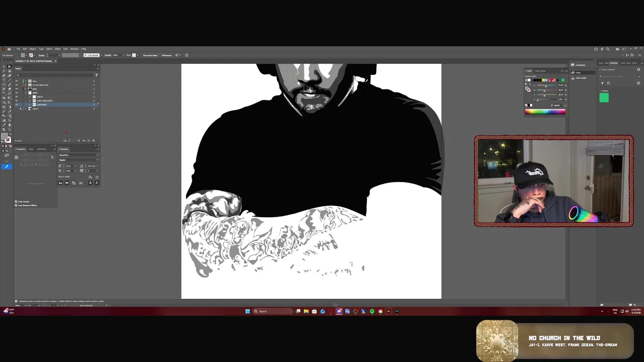Go back via YOUR LIBRARY link
The height and width of the screenshot is (362, 644).
point(607,69)
